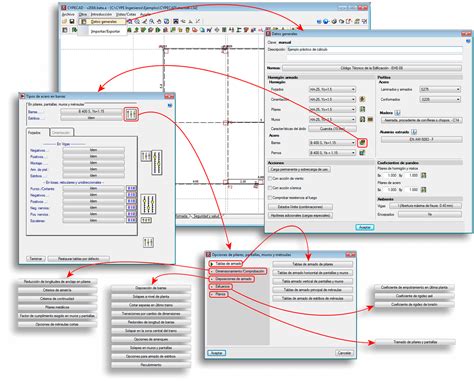
Task: Click Hipótesis adicionales (cargas especiales) button
Action: tap(300, 215)
